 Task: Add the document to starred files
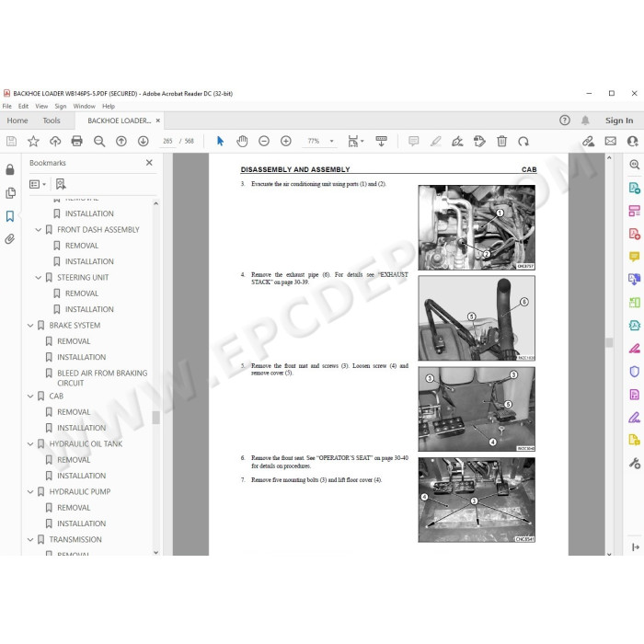33,142
